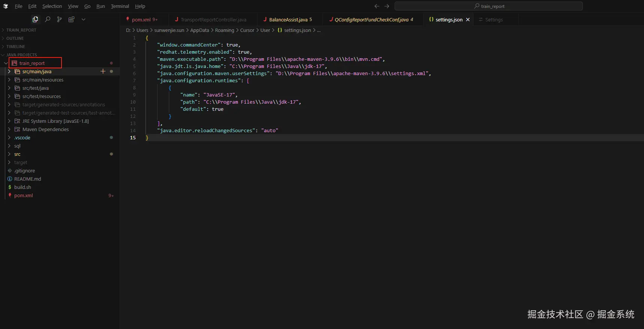Open the File menu
Image resolution: width=644 pixels, height=329 pixels.
pyautogui.click(x=18, y=6)
